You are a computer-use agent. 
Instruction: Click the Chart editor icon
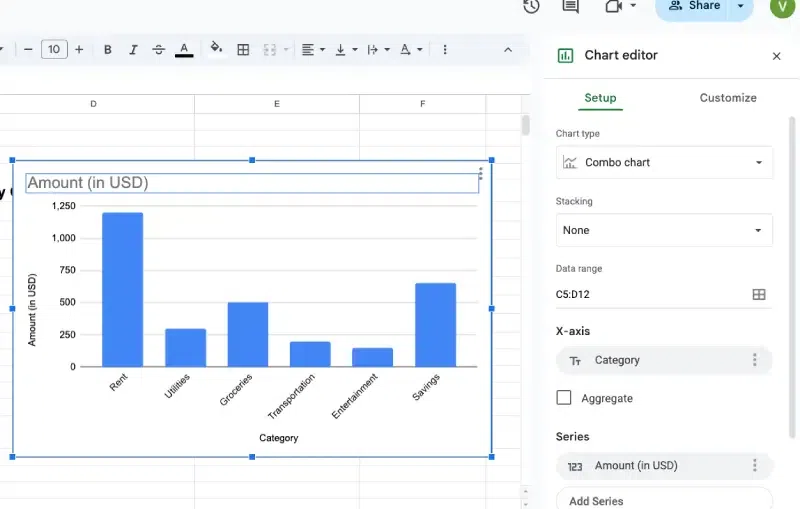tap(565, 55)
